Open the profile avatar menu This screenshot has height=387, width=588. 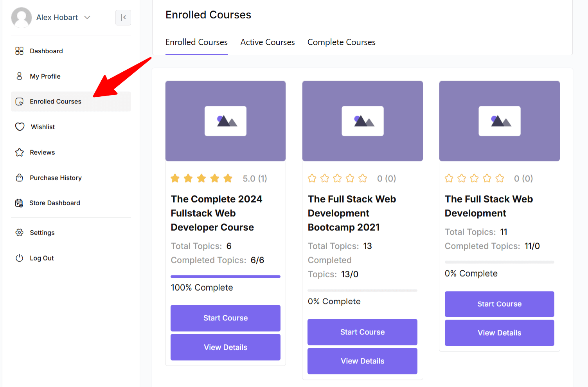[22, 17]
